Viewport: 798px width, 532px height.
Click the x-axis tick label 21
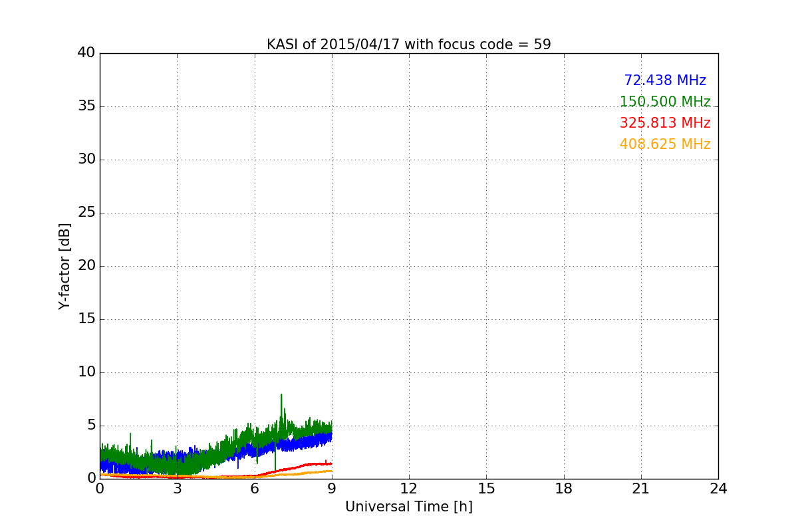(641, 489)
